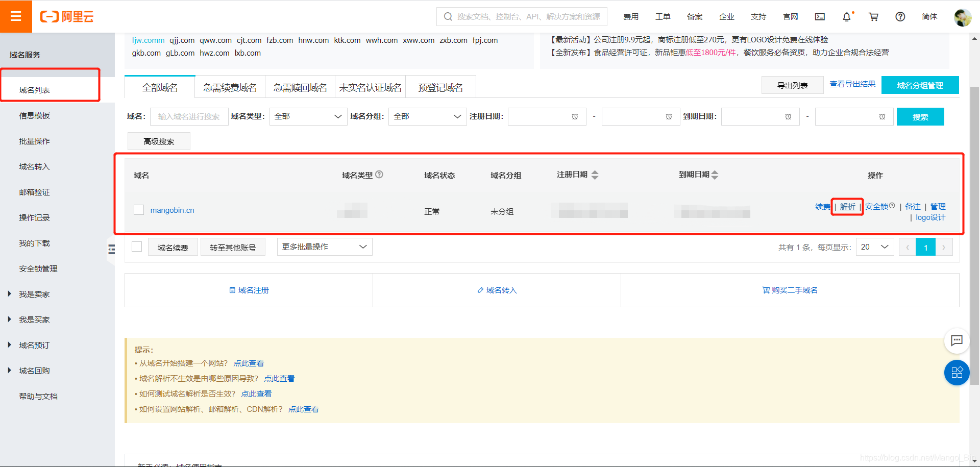The height and width of the screenshot is (467, 980).
Task: Open 费用 in the top menu
Action: click(x=631, y=17)
